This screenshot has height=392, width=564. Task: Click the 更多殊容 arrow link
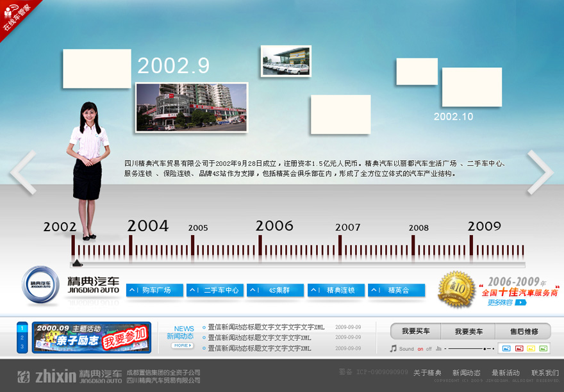tap(507, 302)
